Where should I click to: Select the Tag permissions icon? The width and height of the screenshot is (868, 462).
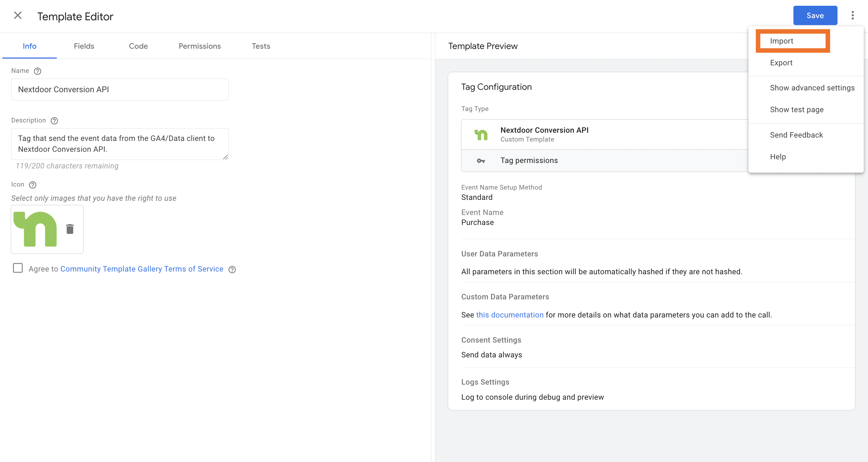pyautogui.click(x=481, y=160)
